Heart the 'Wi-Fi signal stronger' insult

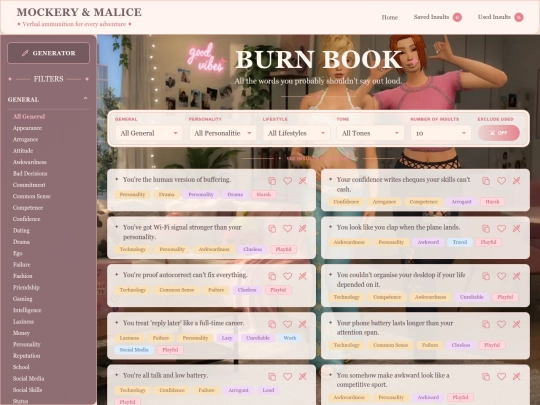coord(288,229)
